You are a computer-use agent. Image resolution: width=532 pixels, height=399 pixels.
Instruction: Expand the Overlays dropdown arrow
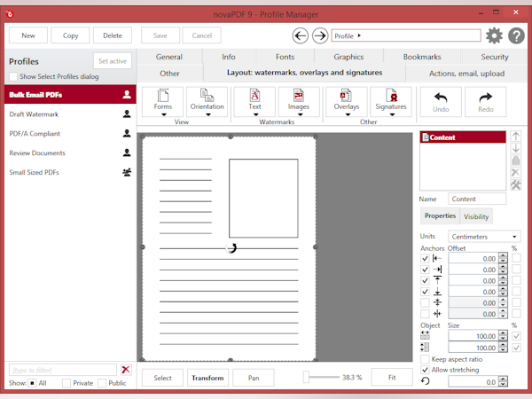pos(348,114)
